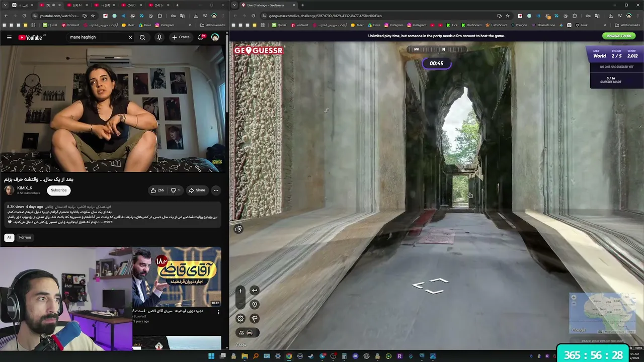
Task: Open All Bookmarks folder in GeoGuessr window
Action: click(628, 25)
